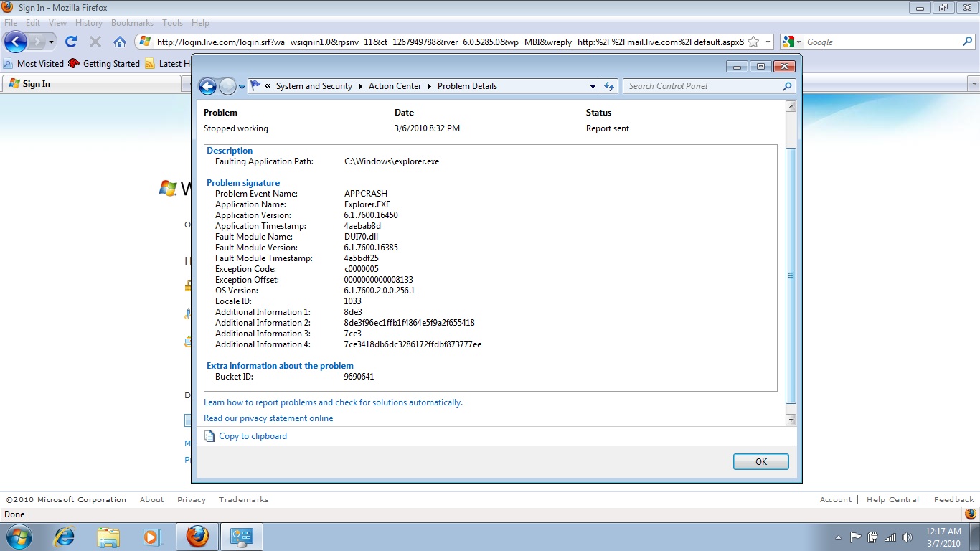
Task: Click the Control Panel search magnifier
Action: (x=788, y=86)
